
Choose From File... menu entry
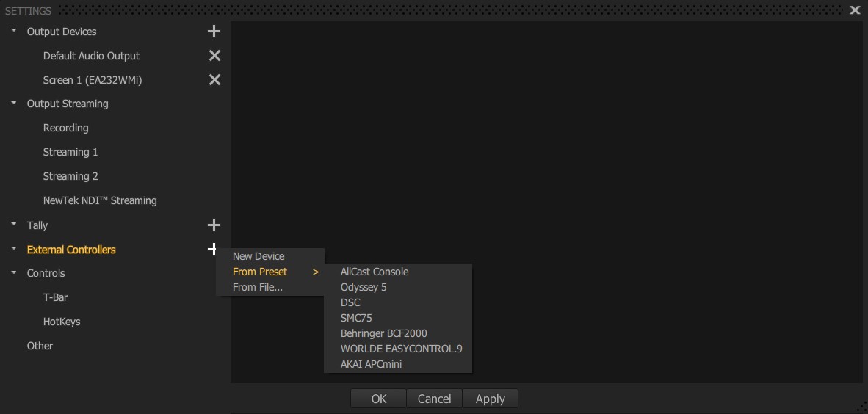pyautogui.click(x=270, y=287)
